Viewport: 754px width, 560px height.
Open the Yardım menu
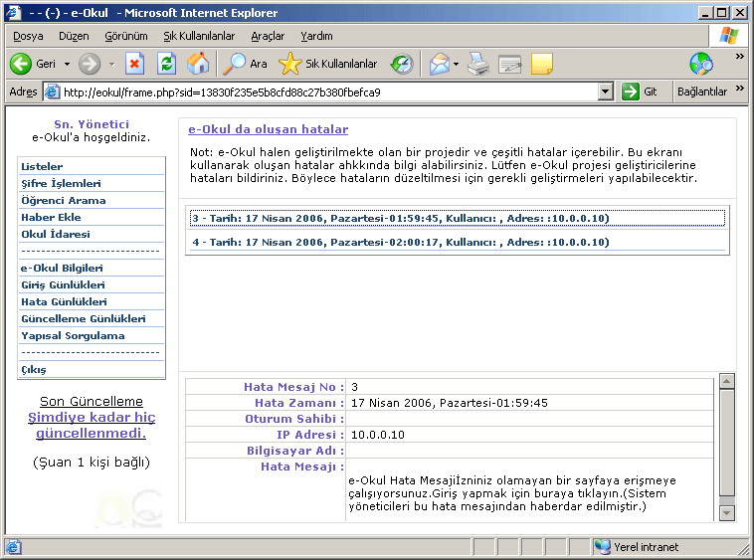(316, 36)
